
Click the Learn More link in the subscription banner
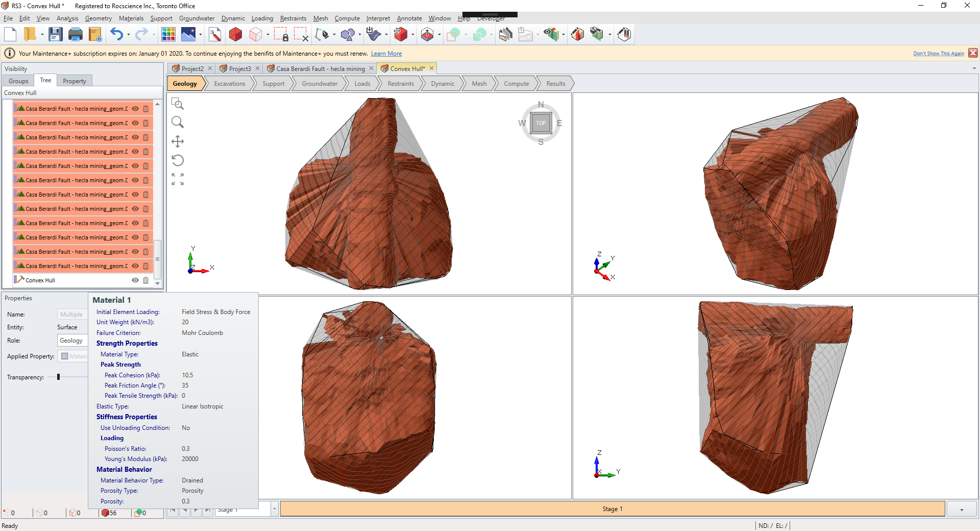[386, 53]
